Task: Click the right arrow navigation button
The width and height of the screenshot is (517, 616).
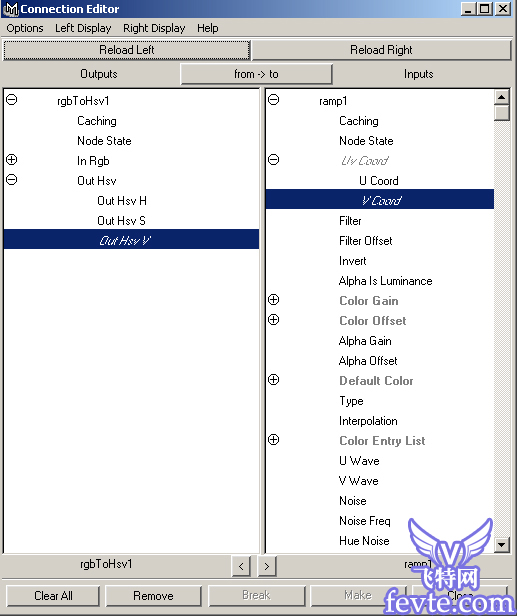Action: pos(267,566)
